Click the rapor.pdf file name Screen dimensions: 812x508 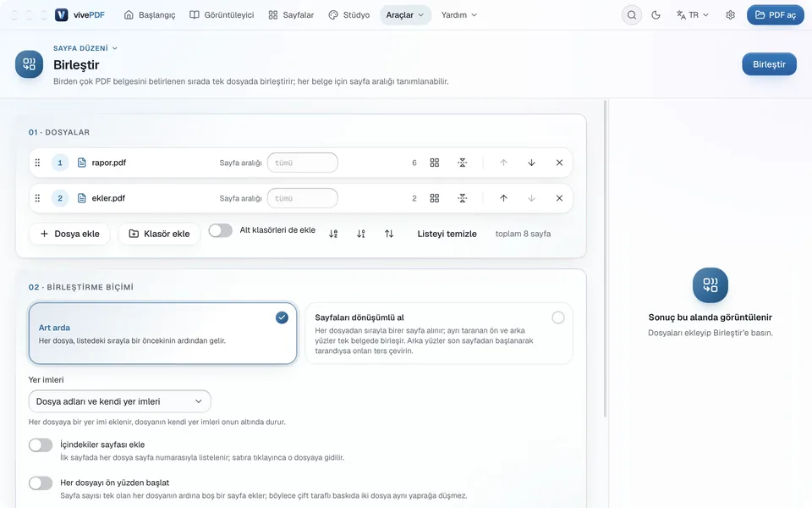point(109,163)
